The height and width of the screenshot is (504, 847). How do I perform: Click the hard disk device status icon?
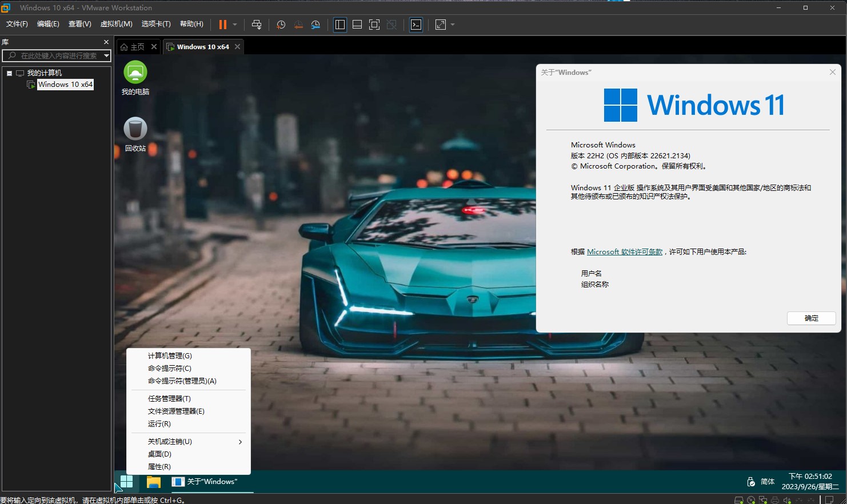[x=738, y=500]
